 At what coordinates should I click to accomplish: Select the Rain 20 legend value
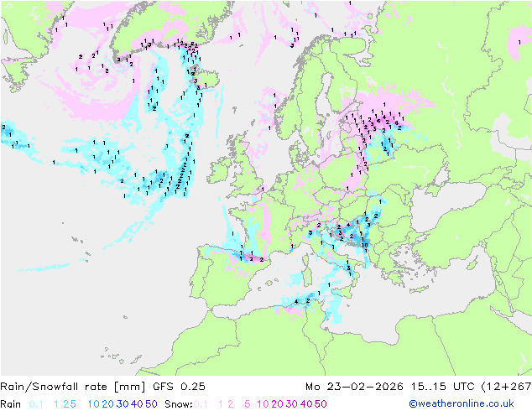[x=108, y=404]
